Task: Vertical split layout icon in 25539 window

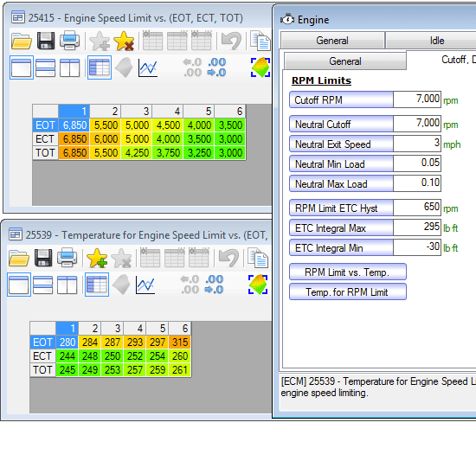Action: (x=68, y=285)
